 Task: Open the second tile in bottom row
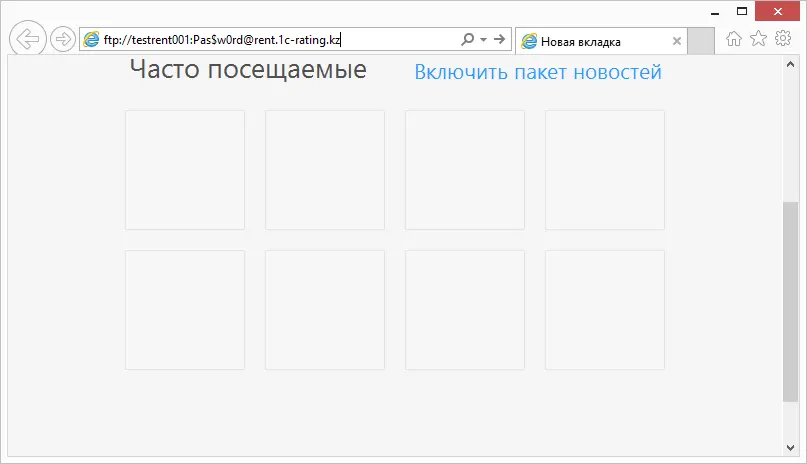325,310
